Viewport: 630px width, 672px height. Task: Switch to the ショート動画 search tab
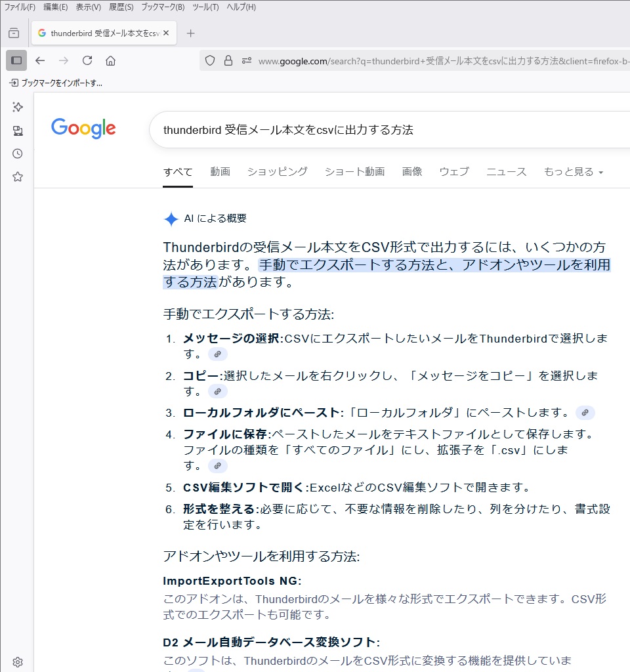354,172
